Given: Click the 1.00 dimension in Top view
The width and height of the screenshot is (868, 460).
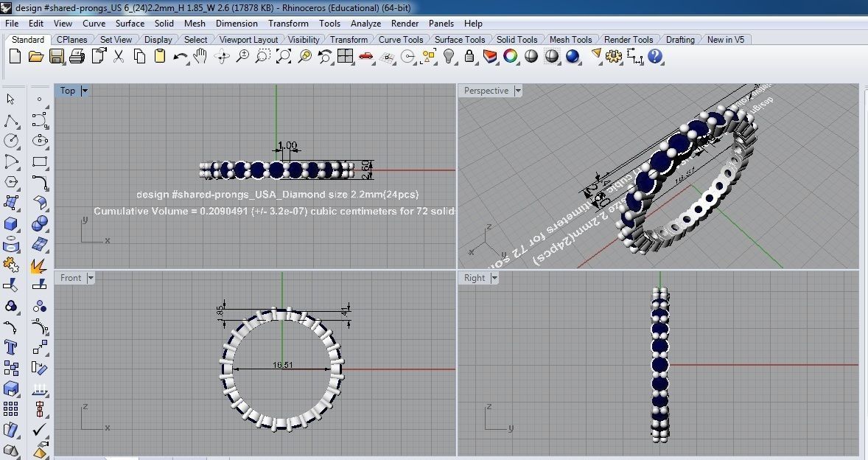Looking at the screenshot, I should point(287,145).
